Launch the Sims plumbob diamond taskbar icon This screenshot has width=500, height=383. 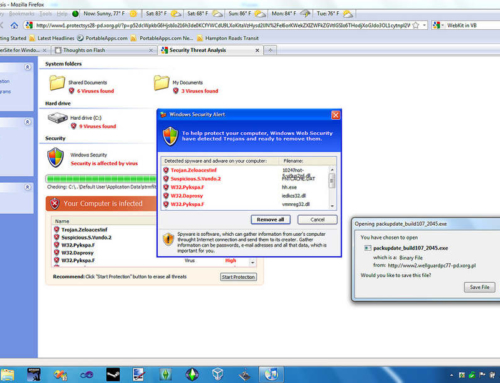click(x=192, y=375)
